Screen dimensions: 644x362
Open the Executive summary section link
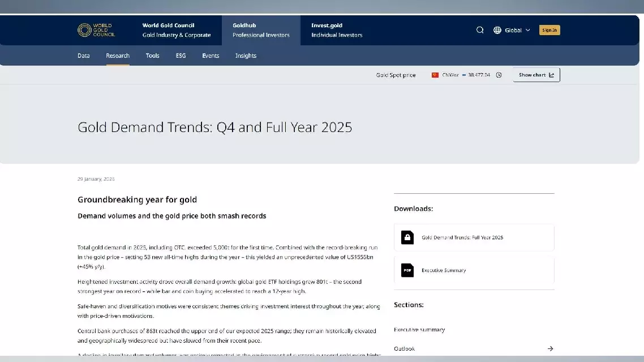(x=419, y=330)
